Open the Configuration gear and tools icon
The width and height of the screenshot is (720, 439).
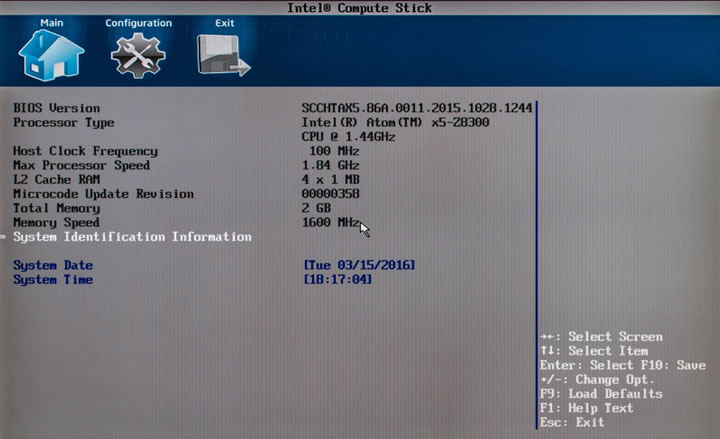[x=138, y=56]
